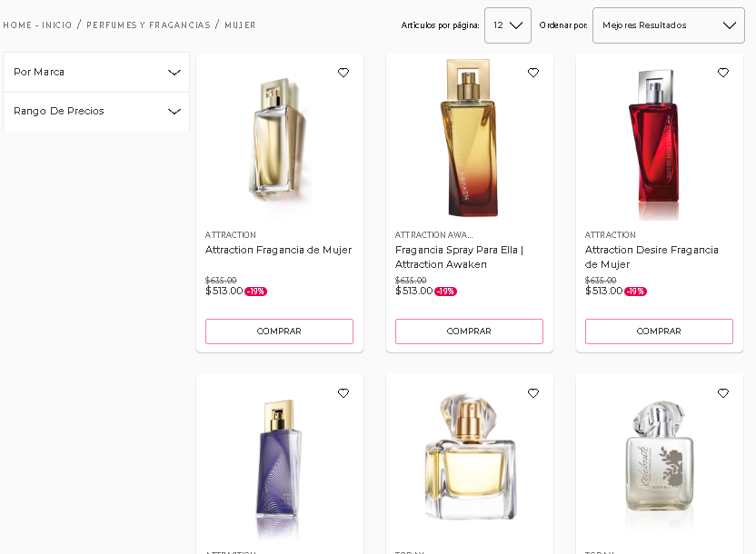Open Attraction Fragancia de Mujer title link

[278, 250]
